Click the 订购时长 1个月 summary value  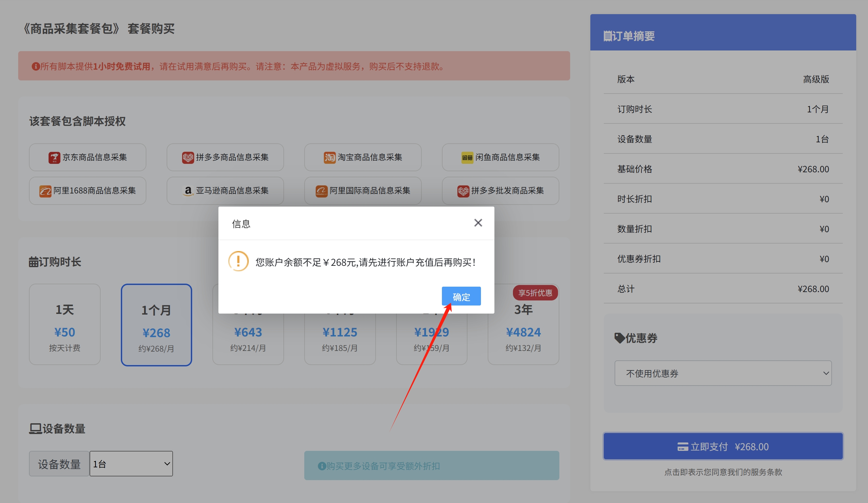coord(818,109)
